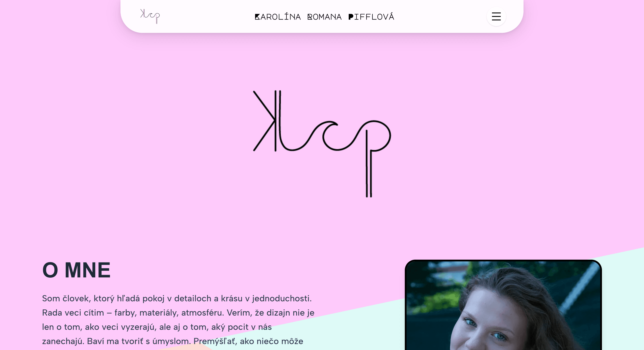Click the ROMANA word in the header title
644x350 pixels.
(324, 17)
